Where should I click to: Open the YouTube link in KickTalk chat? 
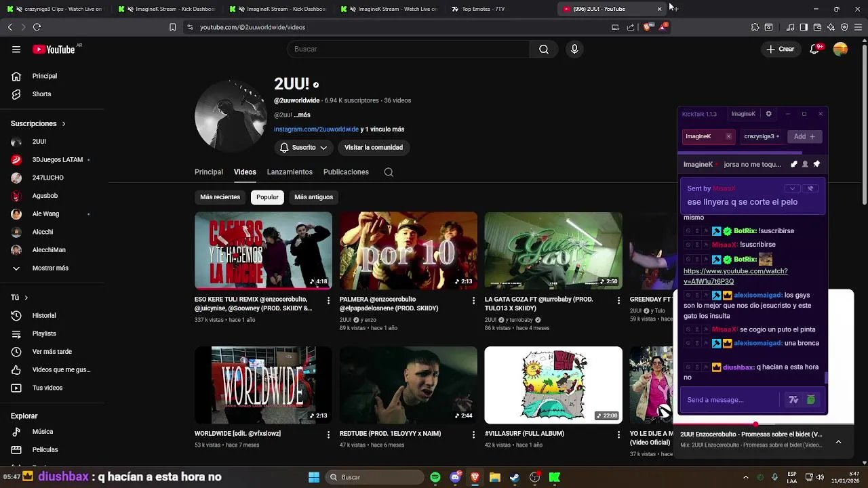point(735,276)
